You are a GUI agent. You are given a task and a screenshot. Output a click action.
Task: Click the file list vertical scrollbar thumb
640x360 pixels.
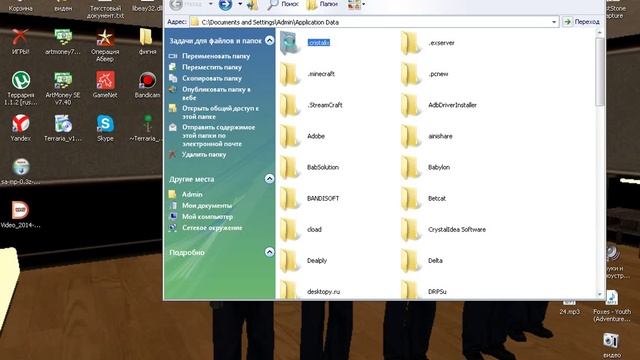(x=600, y=72)
